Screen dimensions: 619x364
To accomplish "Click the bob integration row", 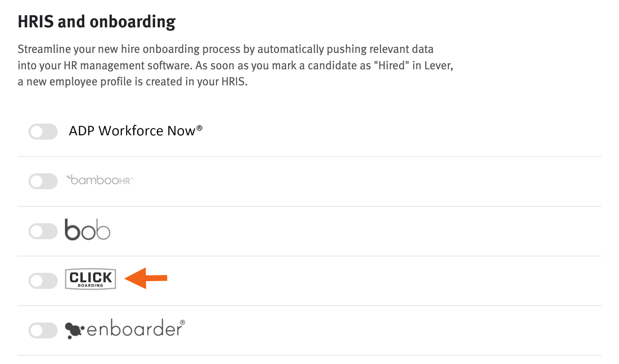I will pos(292,230).
